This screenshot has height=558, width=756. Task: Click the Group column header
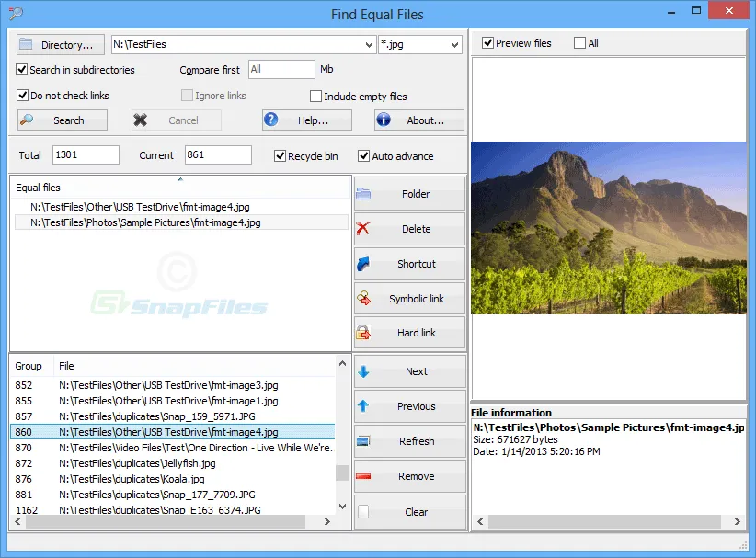(32, 366)
